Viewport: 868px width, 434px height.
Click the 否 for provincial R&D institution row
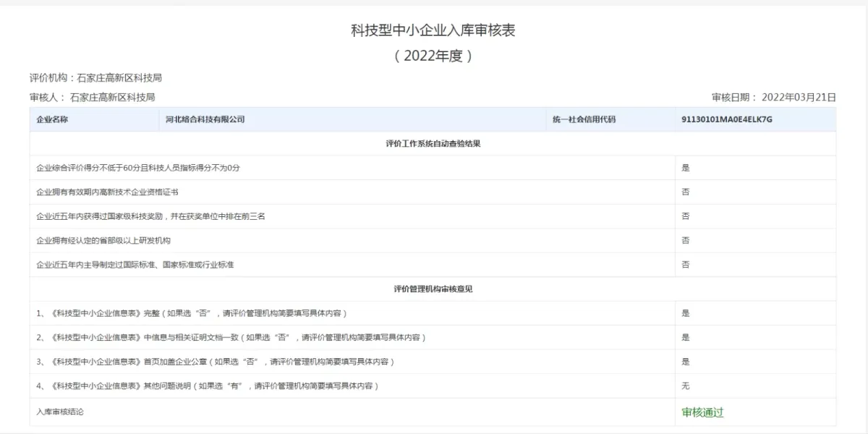(683, 240)
